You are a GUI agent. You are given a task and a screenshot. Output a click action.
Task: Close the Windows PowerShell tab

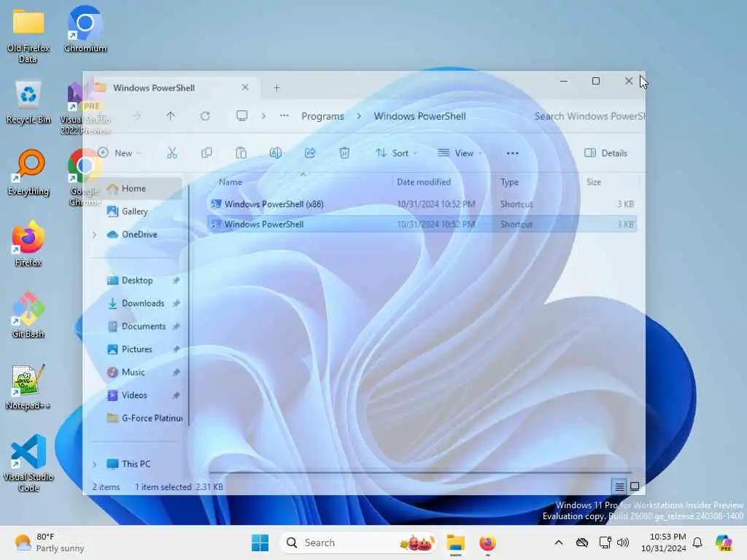click(x=245, y=87)
